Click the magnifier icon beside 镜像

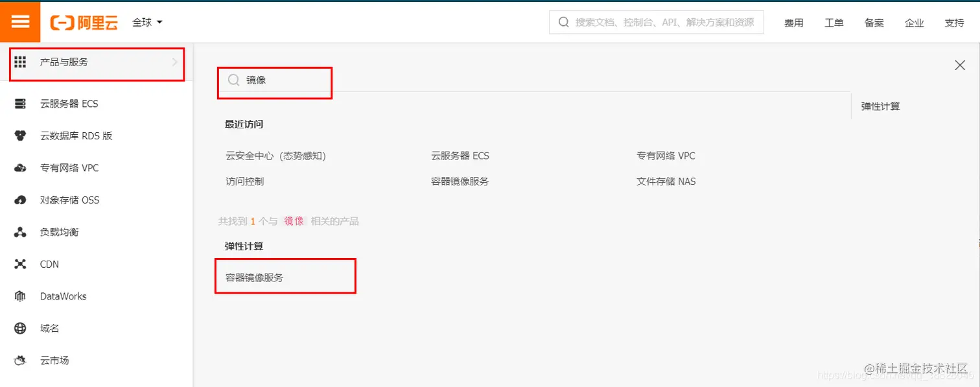point(234,80)
